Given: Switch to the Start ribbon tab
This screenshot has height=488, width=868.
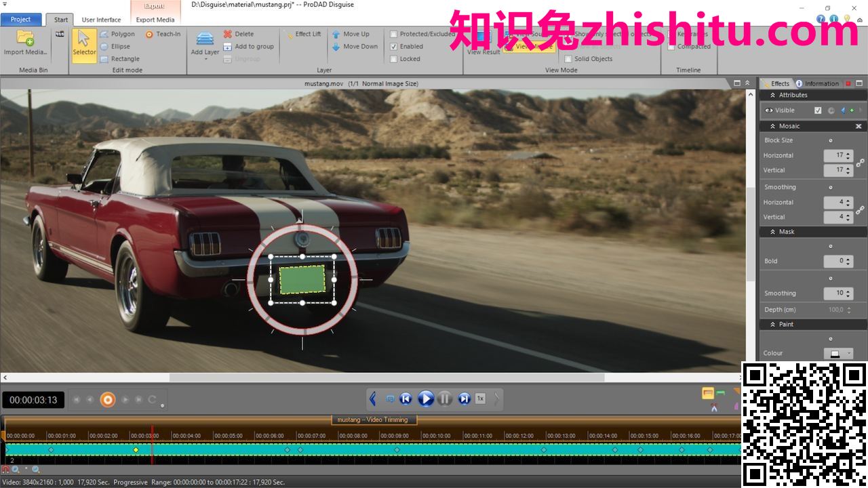Looking at the screenshot, I should 61,20.
